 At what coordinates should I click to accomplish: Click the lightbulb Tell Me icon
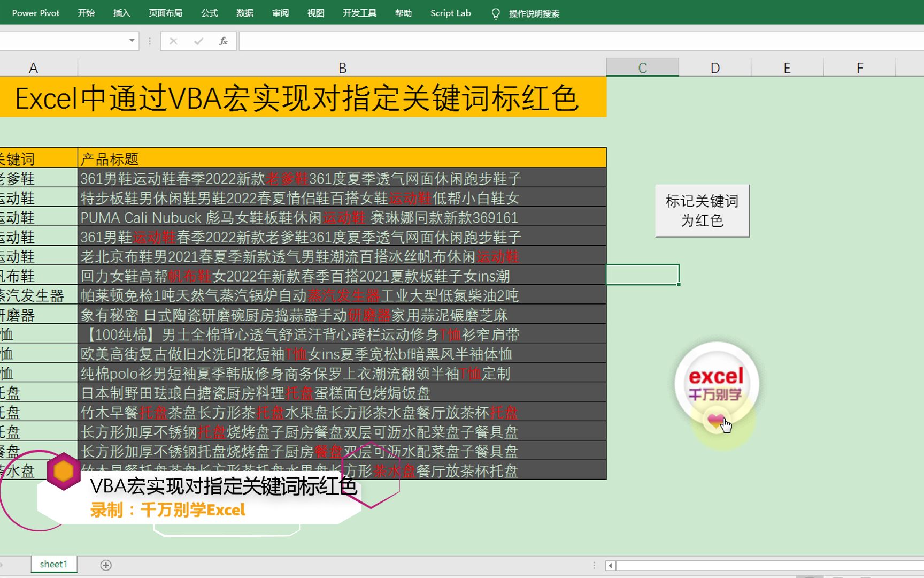click(496, 13)
